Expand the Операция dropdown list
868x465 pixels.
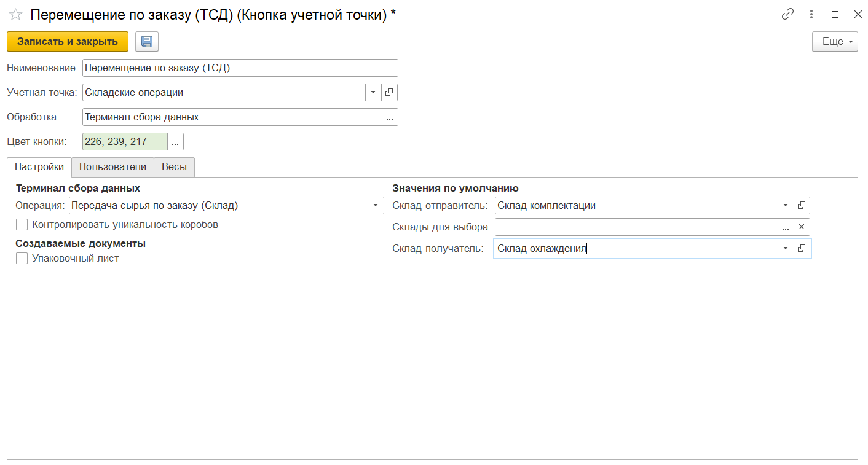coord(376,206)
